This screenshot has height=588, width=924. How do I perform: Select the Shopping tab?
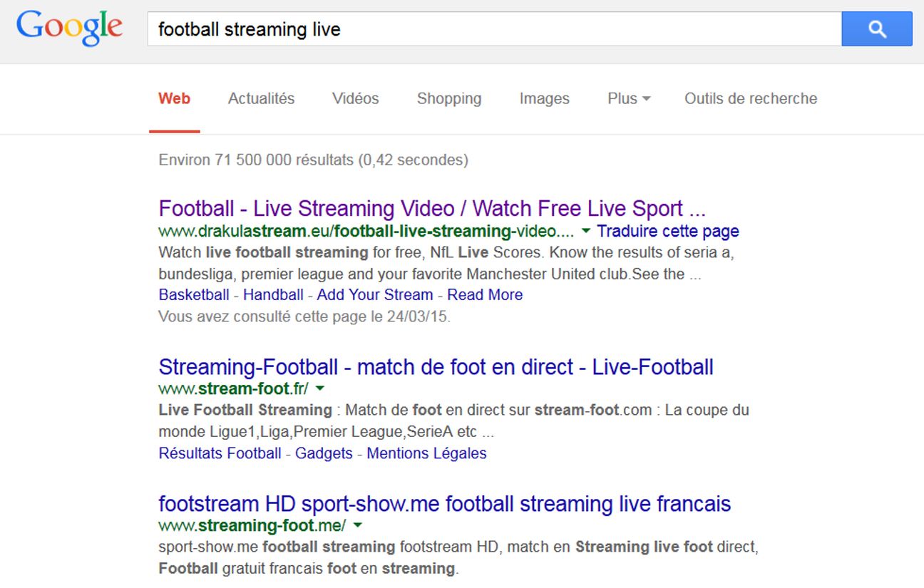coord(448,98)
